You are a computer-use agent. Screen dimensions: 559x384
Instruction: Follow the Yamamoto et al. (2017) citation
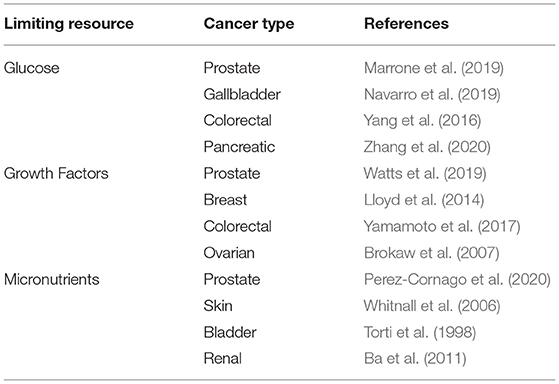pos(442,226)
